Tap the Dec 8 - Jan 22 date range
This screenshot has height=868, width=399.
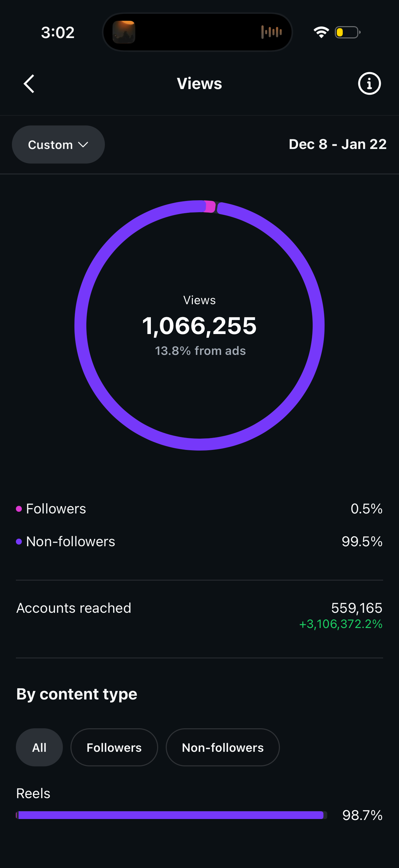337,144
